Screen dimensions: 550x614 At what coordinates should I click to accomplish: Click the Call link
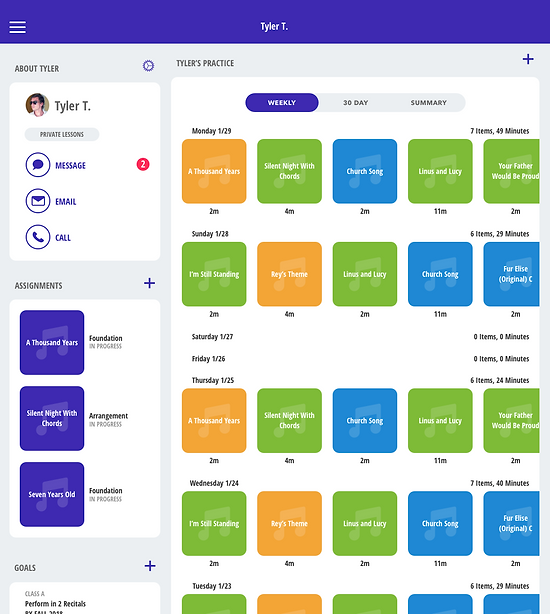pyautogui.click(x=63, y=238)
